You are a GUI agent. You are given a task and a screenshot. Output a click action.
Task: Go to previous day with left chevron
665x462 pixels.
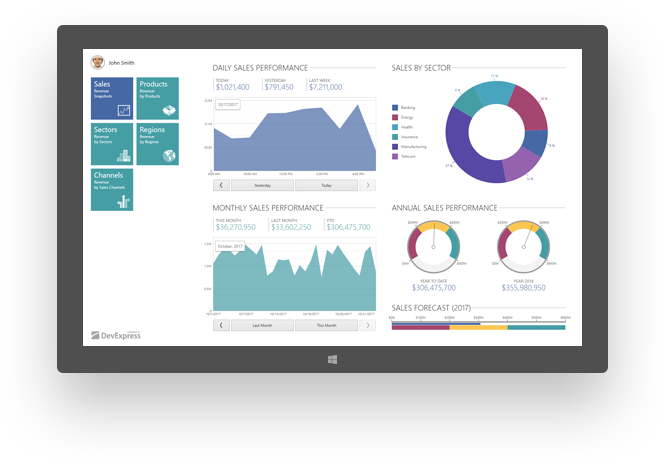tap(221, 185)
